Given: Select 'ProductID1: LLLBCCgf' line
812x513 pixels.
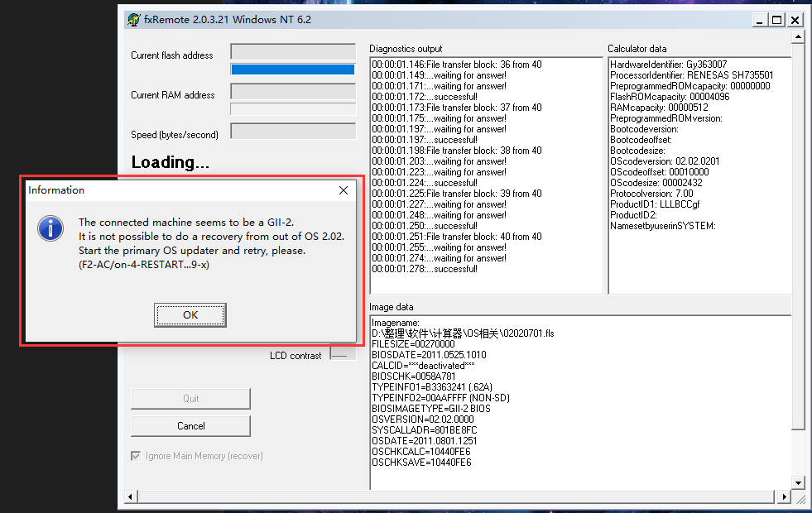Looking at the screenshot, I should tap(655, 204).
